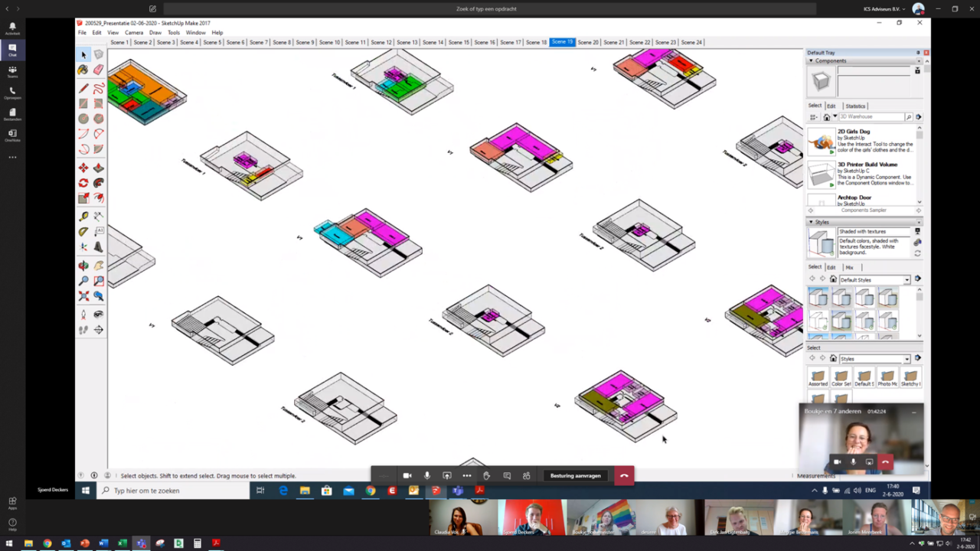Image resolution: width=980 pixels, height=551 pixels.
Task: Mute microphone in Teams call bar
Action: coord(427,476)
